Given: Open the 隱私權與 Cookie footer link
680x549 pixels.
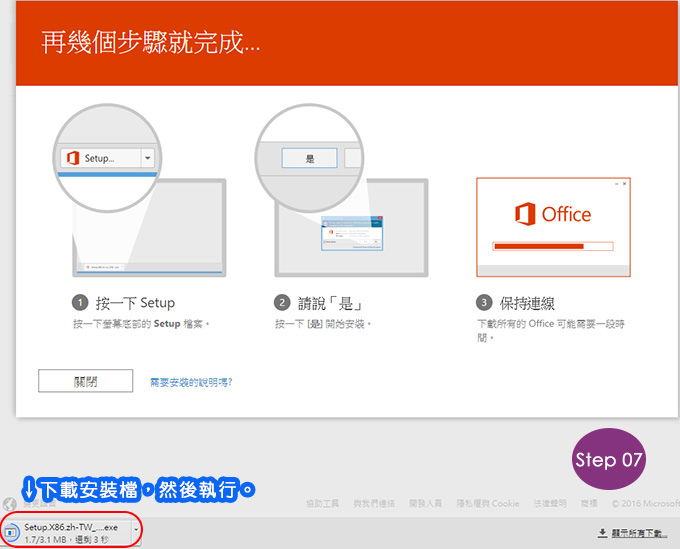Looking at the screenshot, I should [x=487, y=503].
